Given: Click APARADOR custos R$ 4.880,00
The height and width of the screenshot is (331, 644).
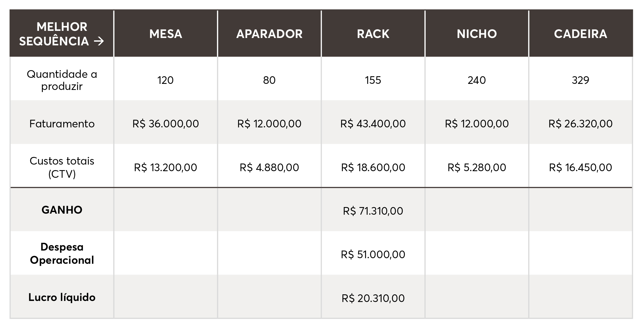Looking at the screenshot, I should point(269,167).
